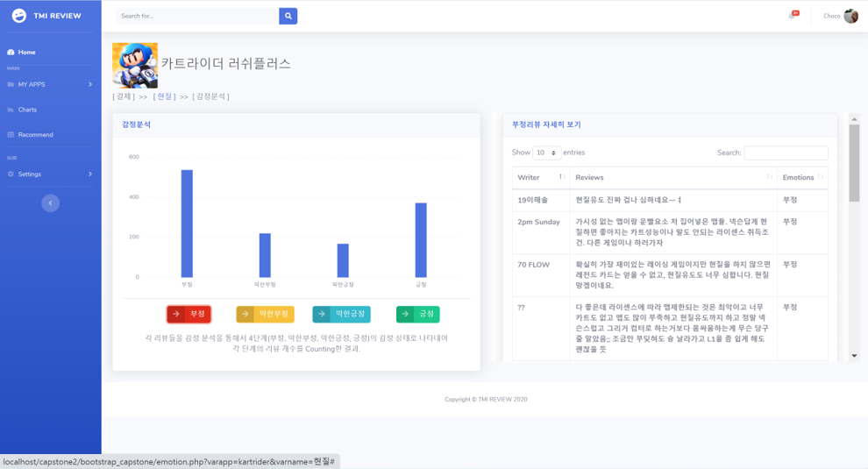Click the Home dashboard icon in the sidebar

11,52
